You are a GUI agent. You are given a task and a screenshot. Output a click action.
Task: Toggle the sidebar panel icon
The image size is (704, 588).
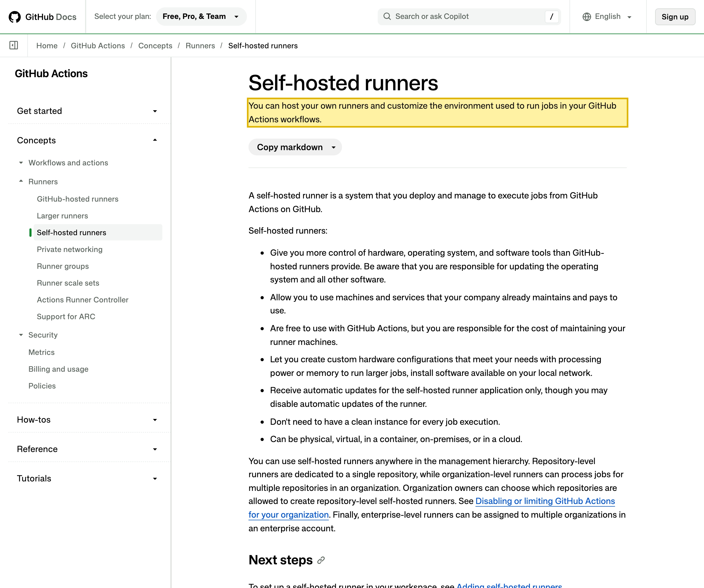[14, 45]
